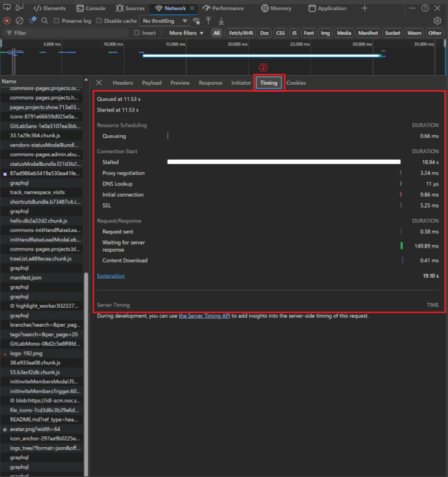Clear the network log
This screenshot has width=448, height=477.
(x=20, y=21)
